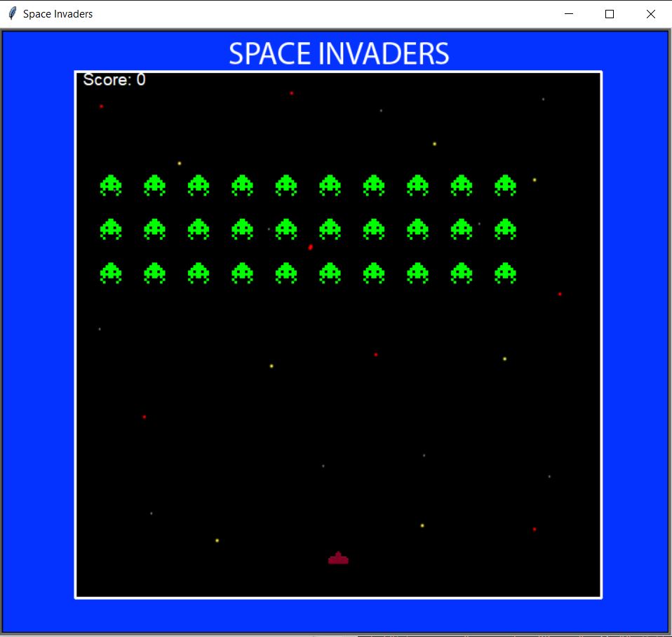Click the first alien in the top row
The width and height of the screenshot is (672, 637).
[x=111, y=185]
